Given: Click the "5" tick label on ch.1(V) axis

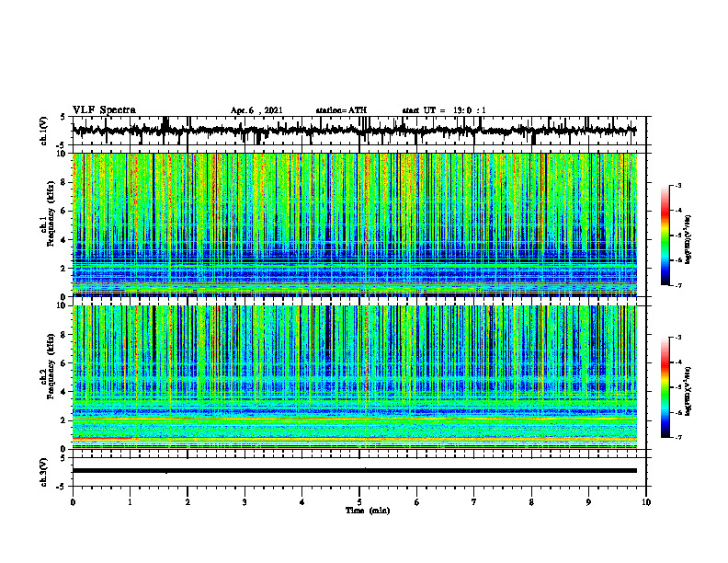Looking at the screenshot, I should (x=63, y=117).
